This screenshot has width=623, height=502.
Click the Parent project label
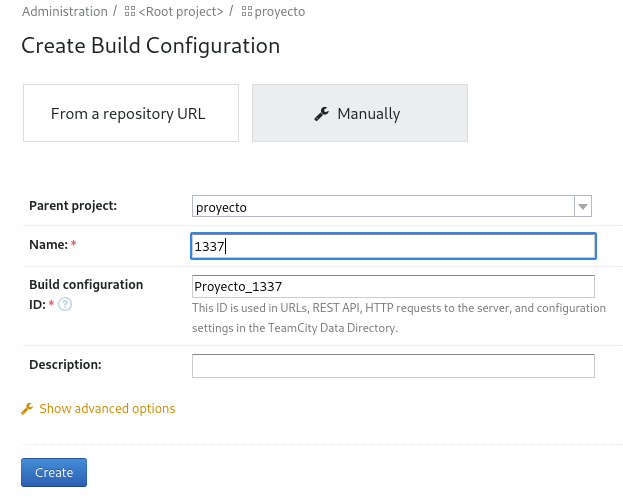pyautogui.click(x=73, y=205)
